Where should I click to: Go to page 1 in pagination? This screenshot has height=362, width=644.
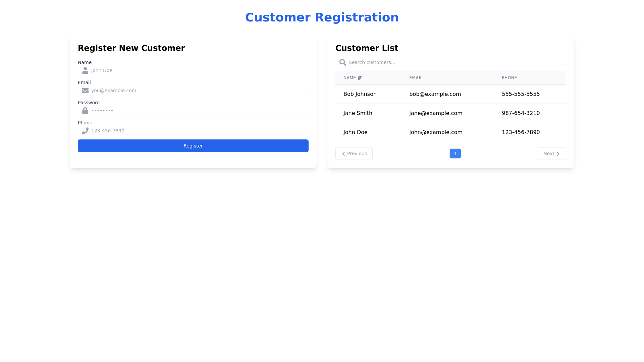coord(455,154)
